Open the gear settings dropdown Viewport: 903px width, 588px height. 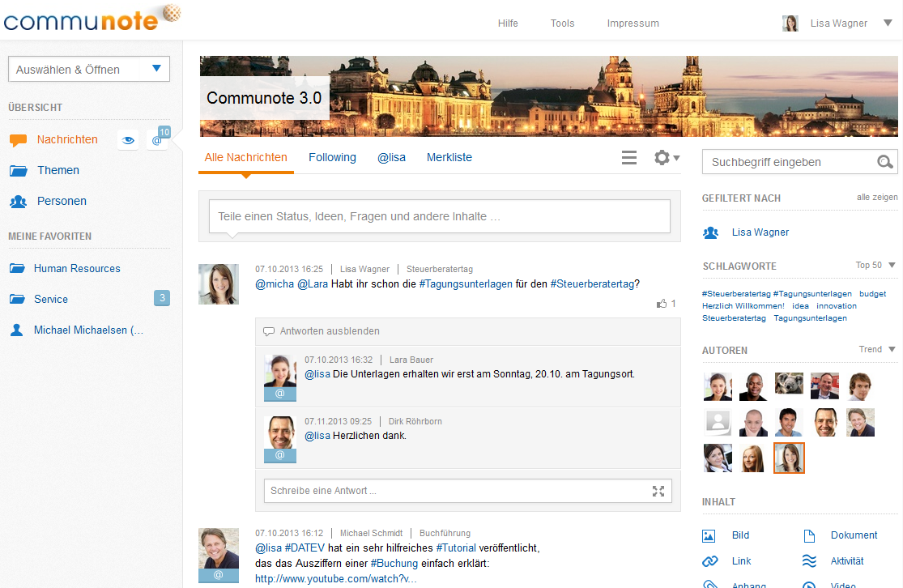click(x=667, y=157)
